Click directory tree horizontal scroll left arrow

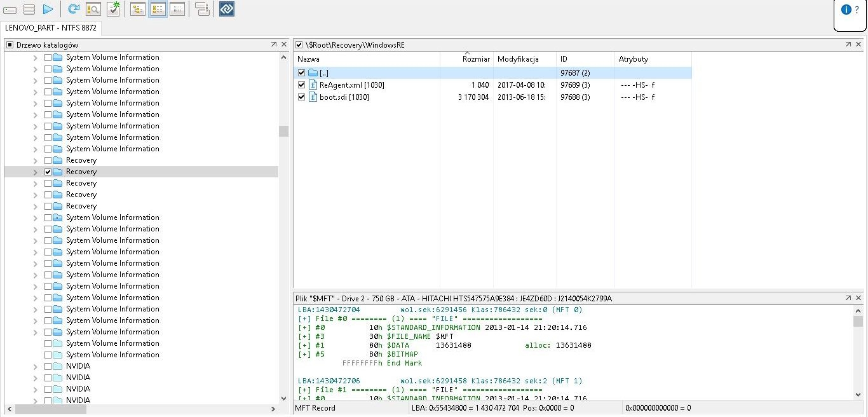(9, 409)
